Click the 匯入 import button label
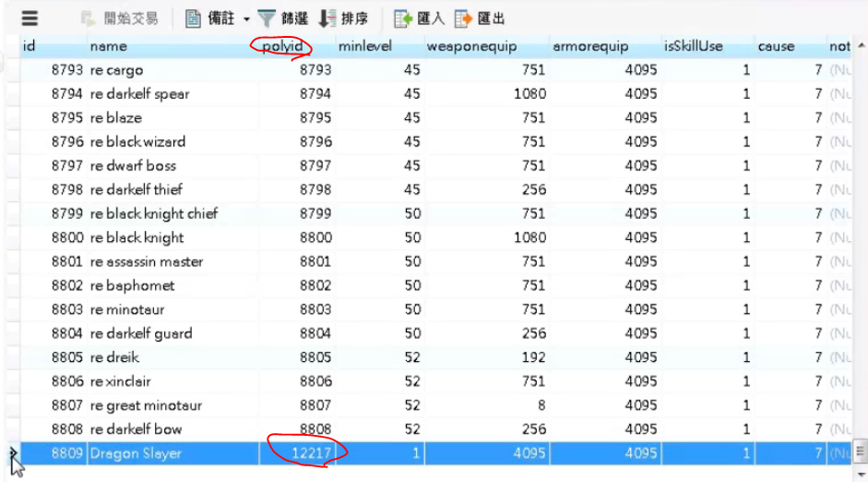868x482 pixels. point(431,18)
